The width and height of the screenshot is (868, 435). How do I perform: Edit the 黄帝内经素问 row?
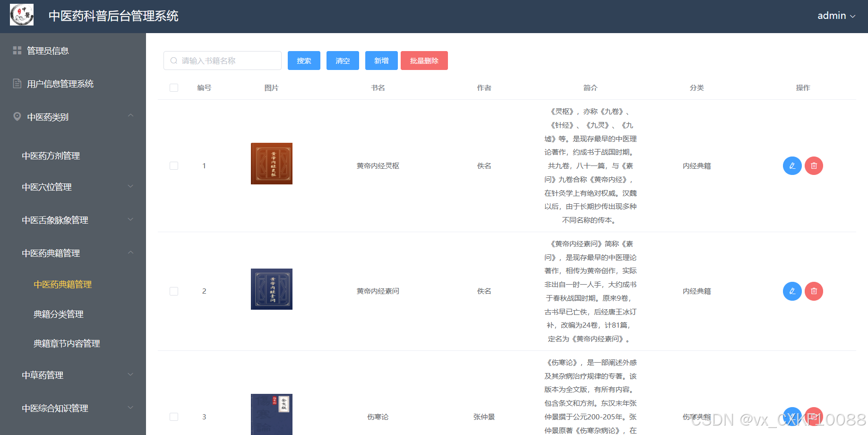[x=792, y=291]
